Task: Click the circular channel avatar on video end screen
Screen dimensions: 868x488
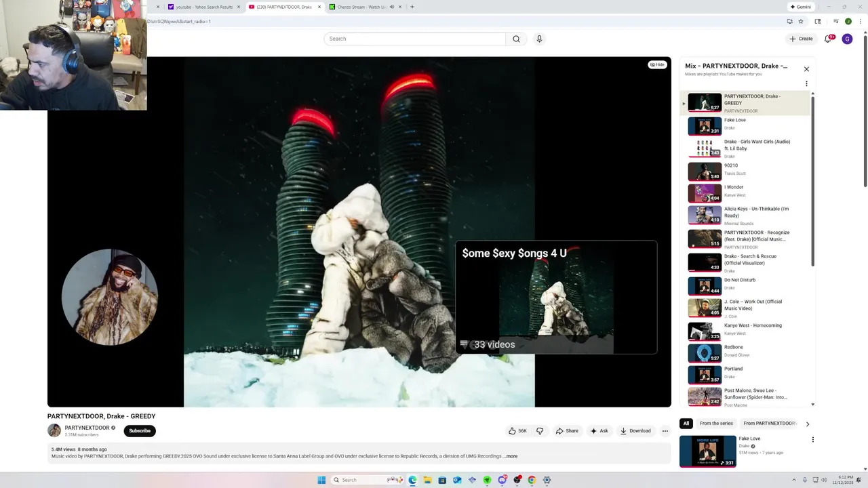Action: pos(110,297)
